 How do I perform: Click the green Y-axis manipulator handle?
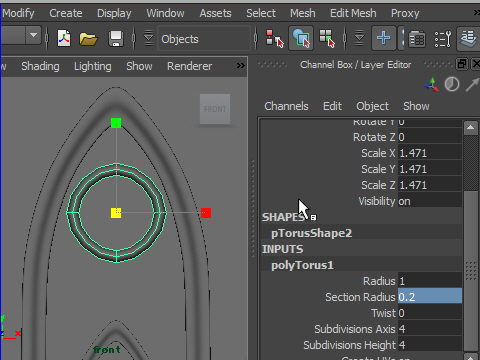pyautogui.click(x=116, y=123)
